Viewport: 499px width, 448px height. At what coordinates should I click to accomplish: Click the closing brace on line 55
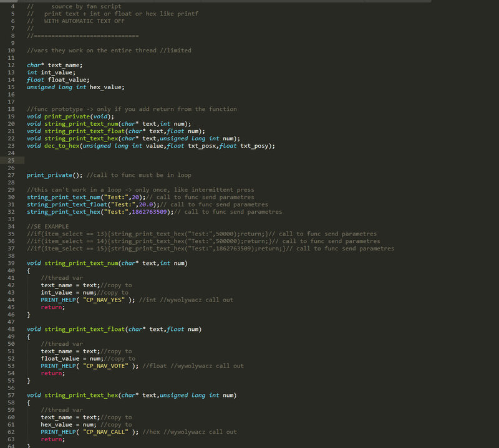click(29, 380)
